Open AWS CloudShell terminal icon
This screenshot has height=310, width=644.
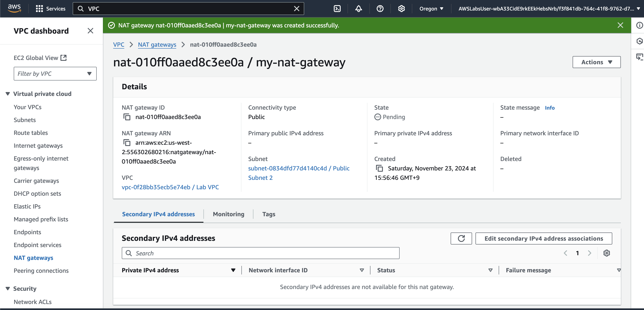[337, 9]
